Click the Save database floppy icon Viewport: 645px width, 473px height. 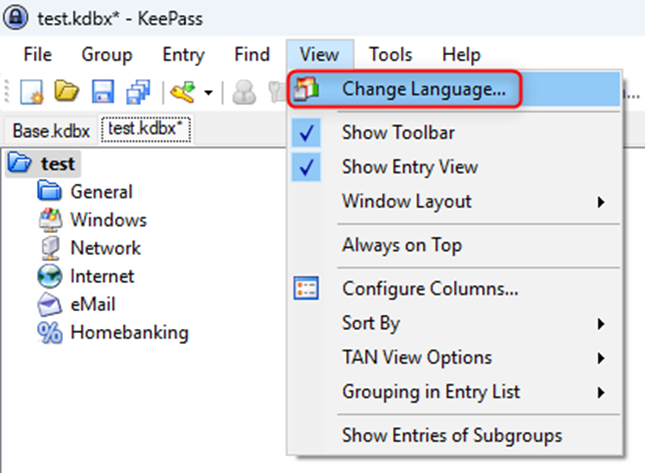tap(102, 91)
